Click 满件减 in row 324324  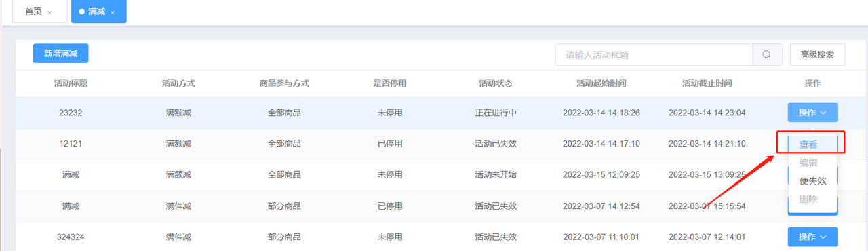[178, 237]
